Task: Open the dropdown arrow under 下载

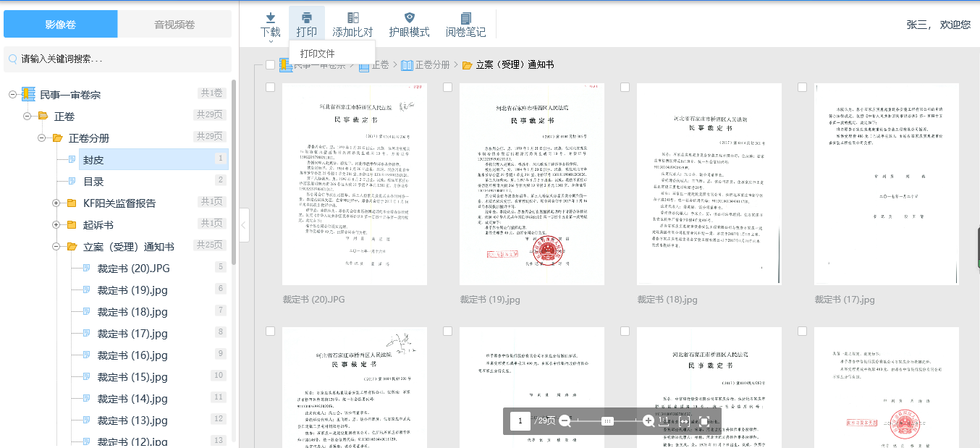Action: coord(270,41)
